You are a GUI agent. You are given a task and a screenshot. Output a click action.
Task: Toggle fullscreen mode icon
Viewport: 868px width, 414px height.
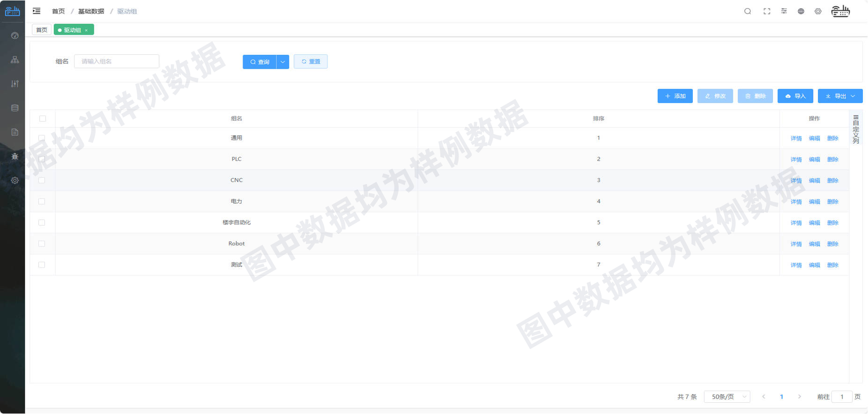tap(767, 11)
